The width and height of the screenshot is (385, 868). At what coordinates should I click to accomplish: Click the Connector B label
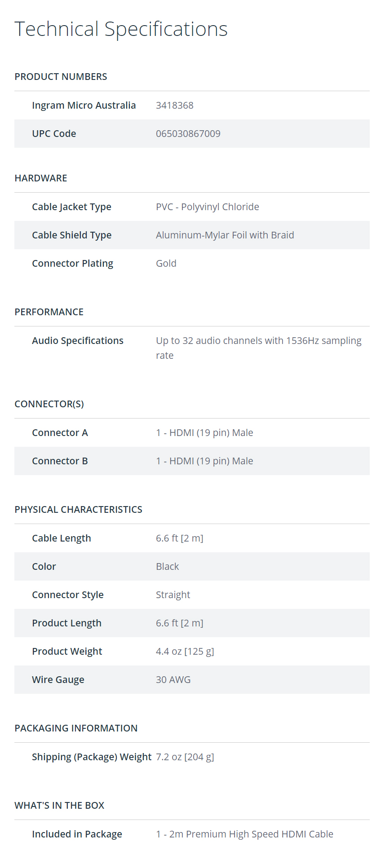pos(60,461)
